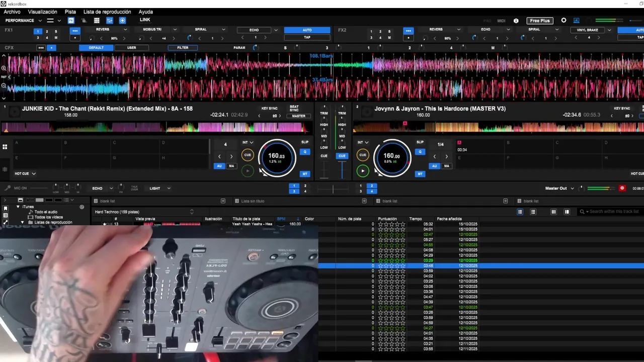This screenshot has height=362, width=644.
Task: Toggle headphone CUE for mixer channel 2
Action: pos(342,156)
